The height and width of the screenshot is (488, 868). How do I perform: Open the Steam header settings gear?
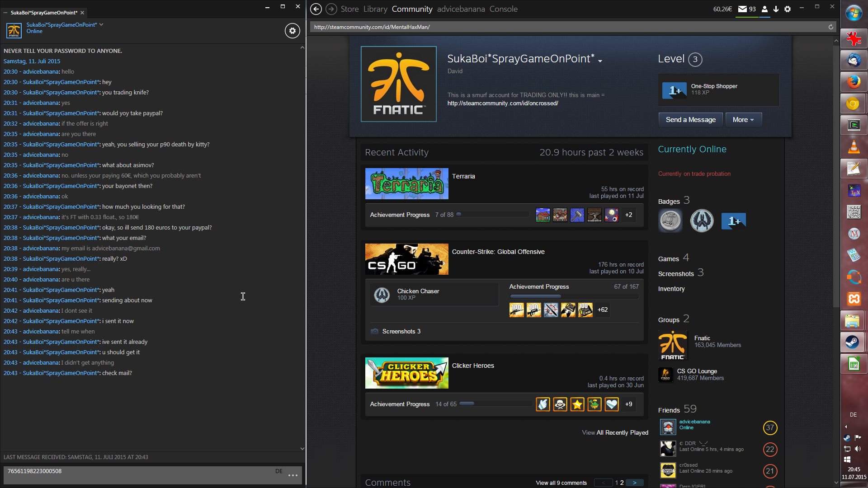(788, 9)
